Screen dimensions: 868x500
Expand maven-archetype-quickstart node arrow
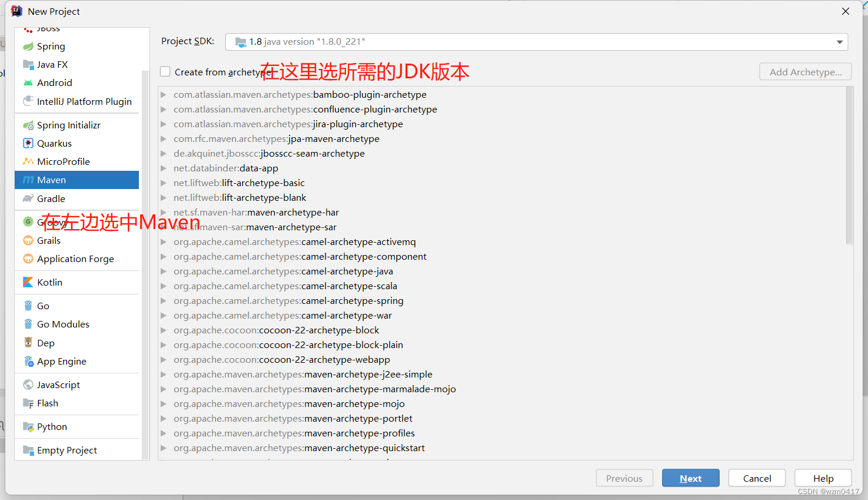point(164,448)
